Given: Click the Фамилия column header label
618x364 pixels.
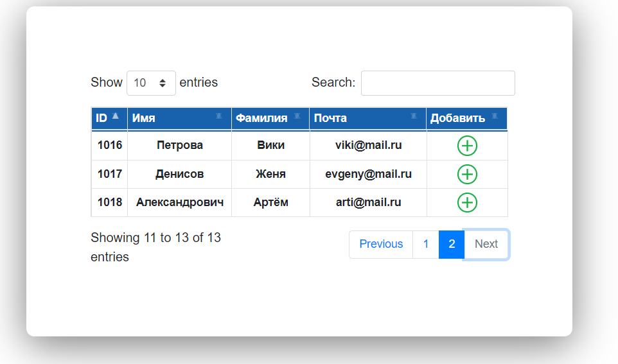Looking at the screenshot, I should pyautogui.click(x=261, y=118).
